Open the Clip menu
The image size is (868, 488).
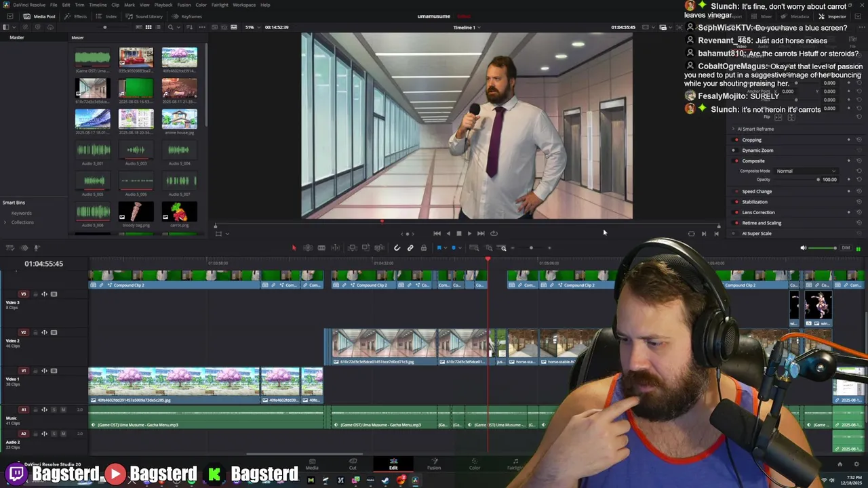[x=115, y=5]
